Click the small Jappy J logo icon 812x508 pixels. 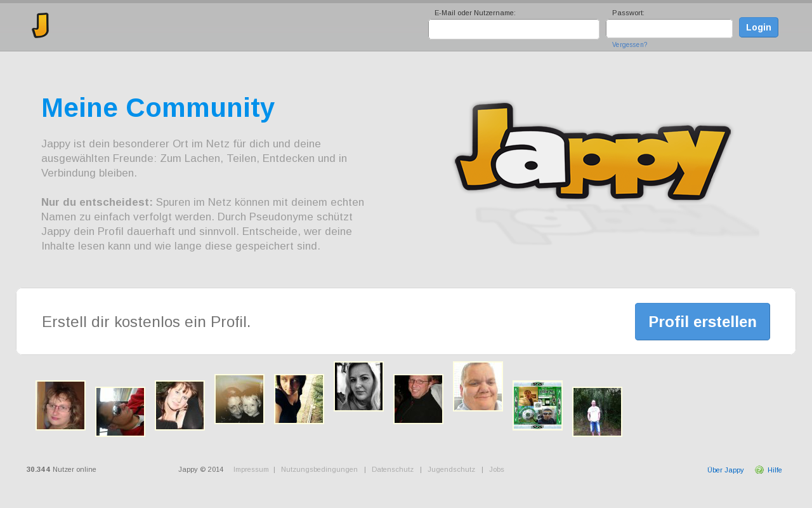[x=41, y=25]
